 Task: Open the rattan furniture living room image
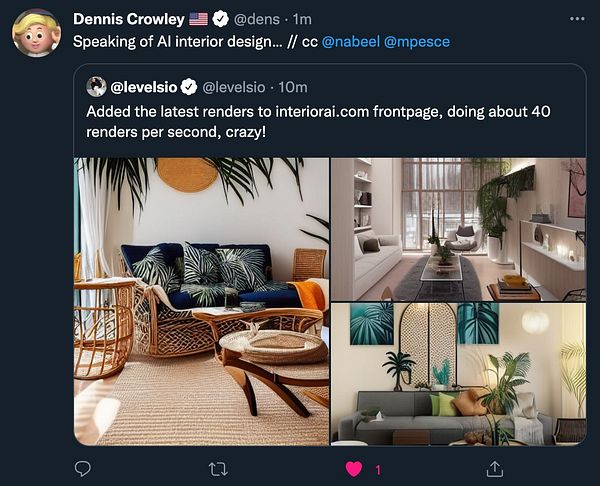(x=201, y=302)
